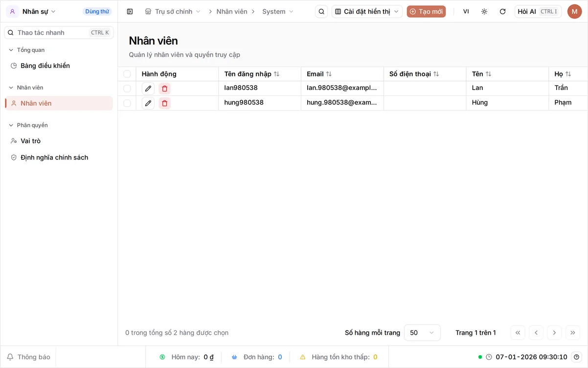588x368 pixels.
Task: Click the lan.980538@exampl... email cell
Action: tap(342, 88)
